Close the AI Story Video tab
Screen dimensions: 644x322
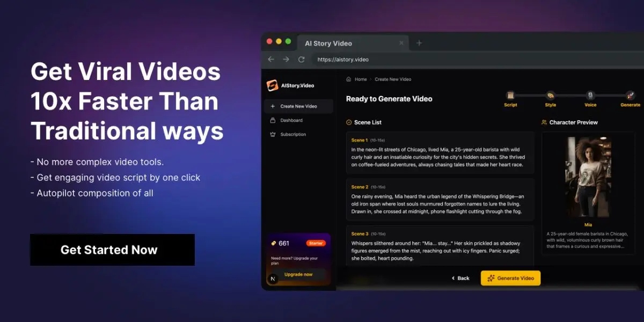(x=401, y=43)
